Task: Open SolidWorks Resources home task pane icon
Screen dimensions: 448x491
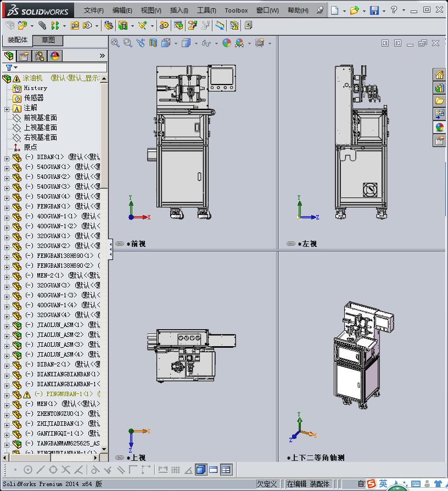Action: (440, 75)
